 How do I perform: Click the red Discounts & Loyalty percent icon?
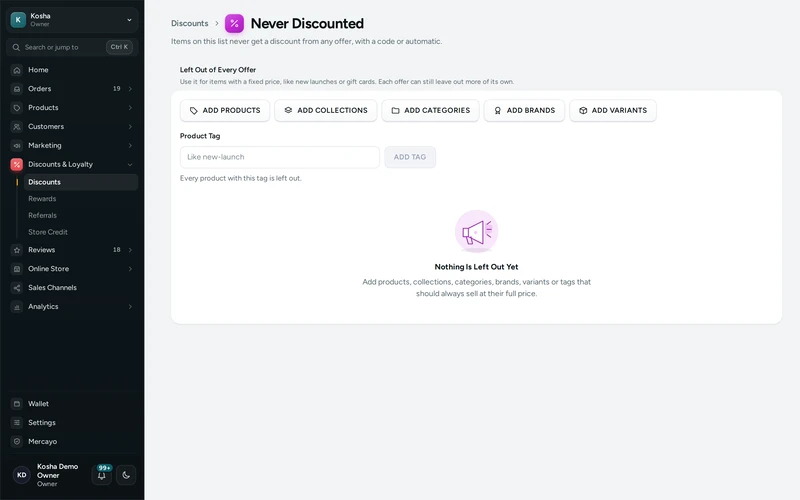tap(17, 164)
